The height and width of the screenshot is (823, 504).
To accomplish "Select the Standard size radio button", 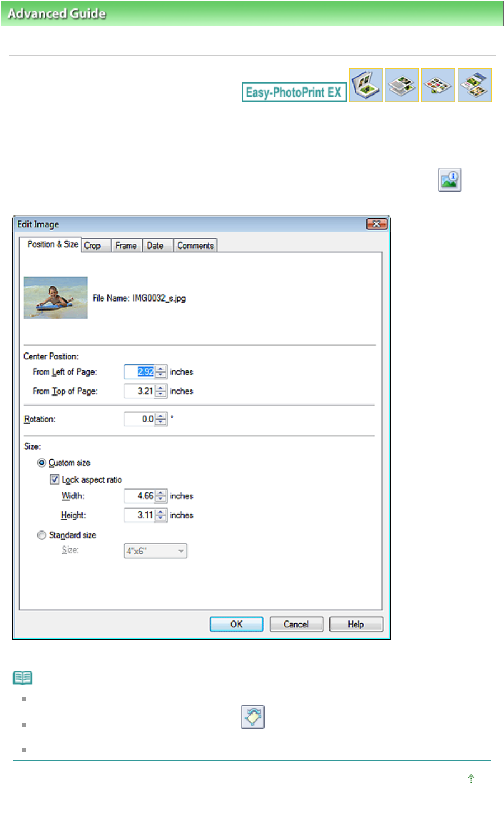I will pos(42,535).
